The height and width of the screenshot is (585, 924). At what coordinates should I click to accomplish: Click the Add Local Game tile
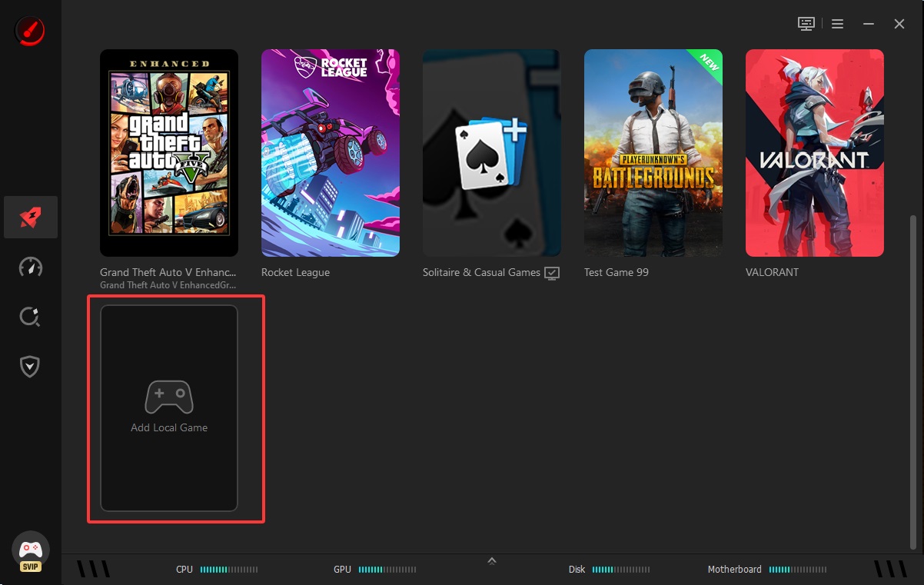pyautogui.click(x=169, y=408)
